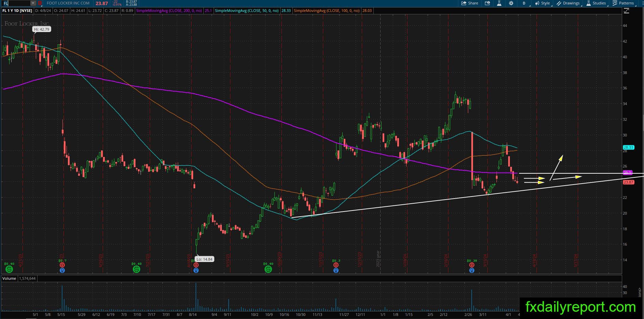Click the red phone icon near 8/14
The height and width of the screenshot is (319, 644).
coord(196,265)
